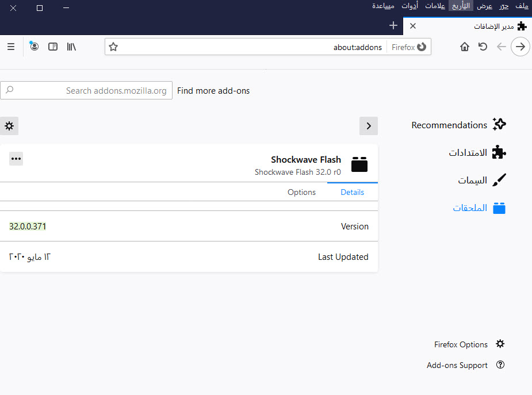The width and height of the screenshot is (532, 395).
Task: Click the Shockwave Flash 32.0 r0 description
Action: coord(297,172)
